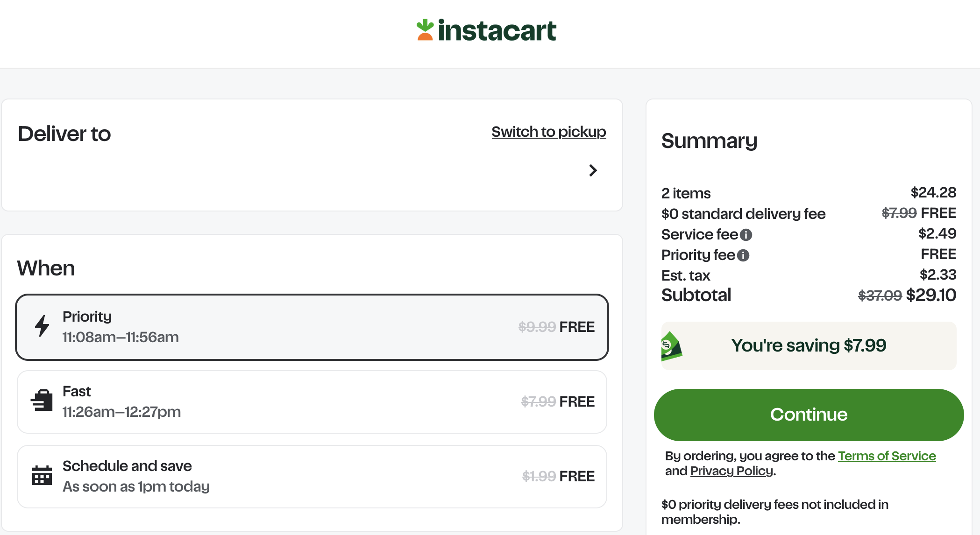Click the You're saving $7.99 banner
Viewport: 980px width, 535px height.
pyautogui.click(x=809, y=346)
